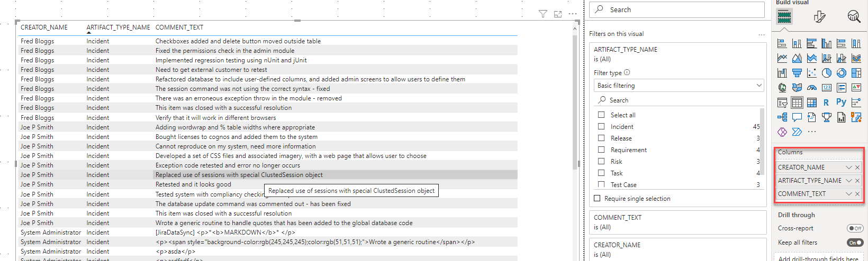Click the CREATOR_NAME column header
The width and height of the screenshot is (868, 261).
point(44,27)
